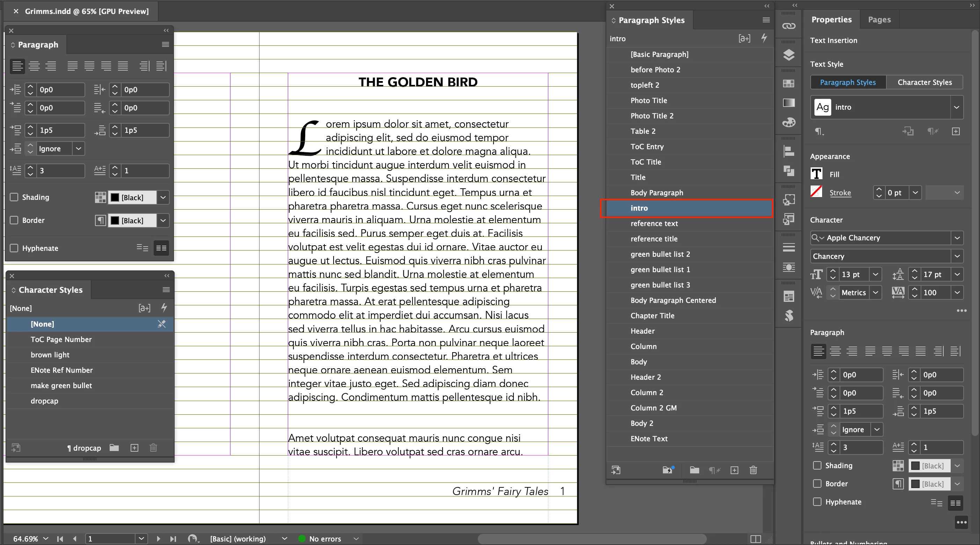Viewport: 980px width, 545px height.
Task: Switch to Character Styles in Text Style
Action: point(924,82)
